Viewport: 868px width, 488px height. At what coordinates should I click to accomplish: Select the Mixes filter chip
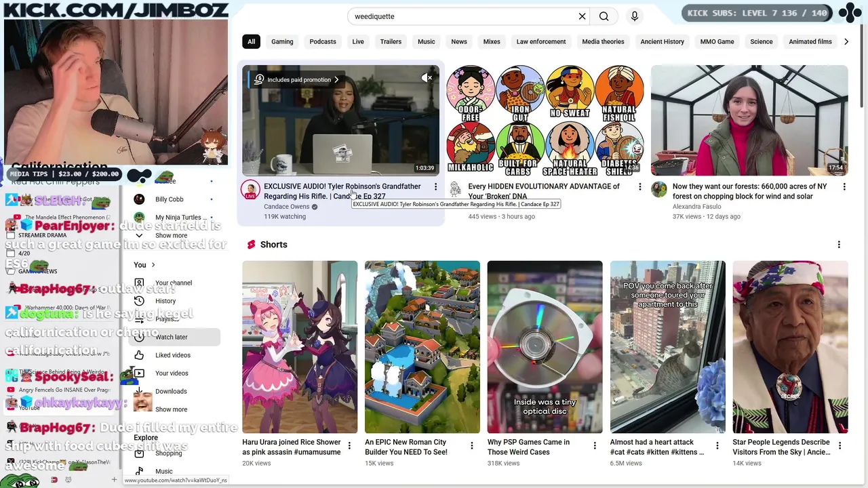click(x=492, y=42)
